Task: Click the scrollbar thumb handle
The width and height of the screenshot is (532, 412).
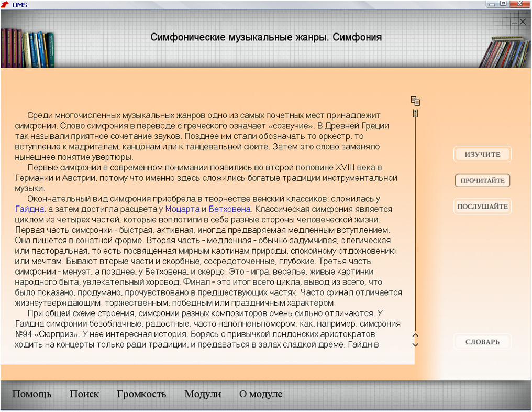Action: [415, 113]
